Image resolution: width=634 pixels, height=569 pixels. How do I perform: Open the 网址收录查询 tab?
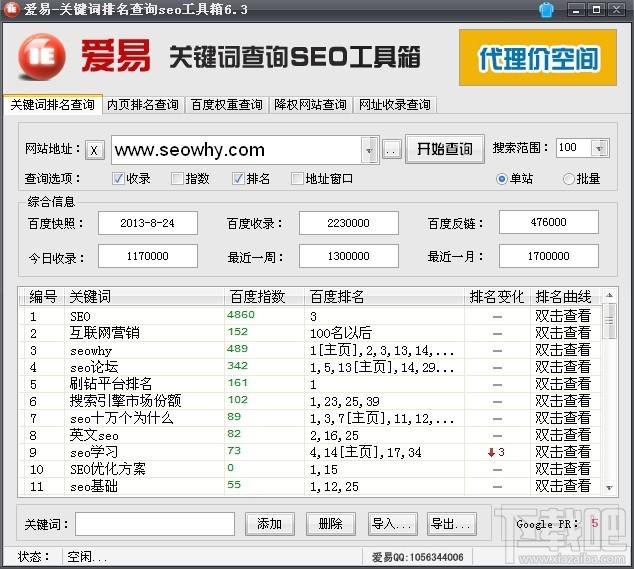pyautogui.click(x=394, y=105)
